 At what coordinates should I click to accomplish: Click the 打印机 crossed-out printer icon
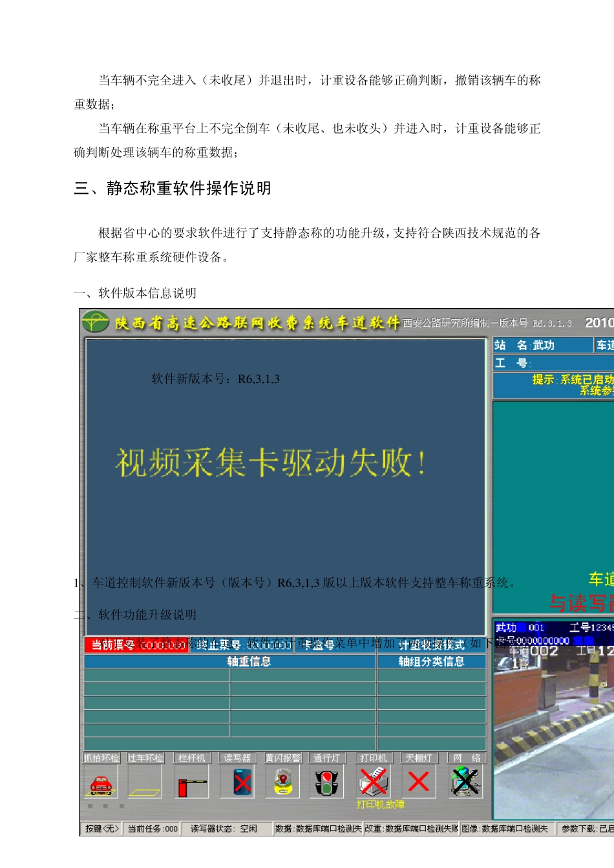pos(374,782)
